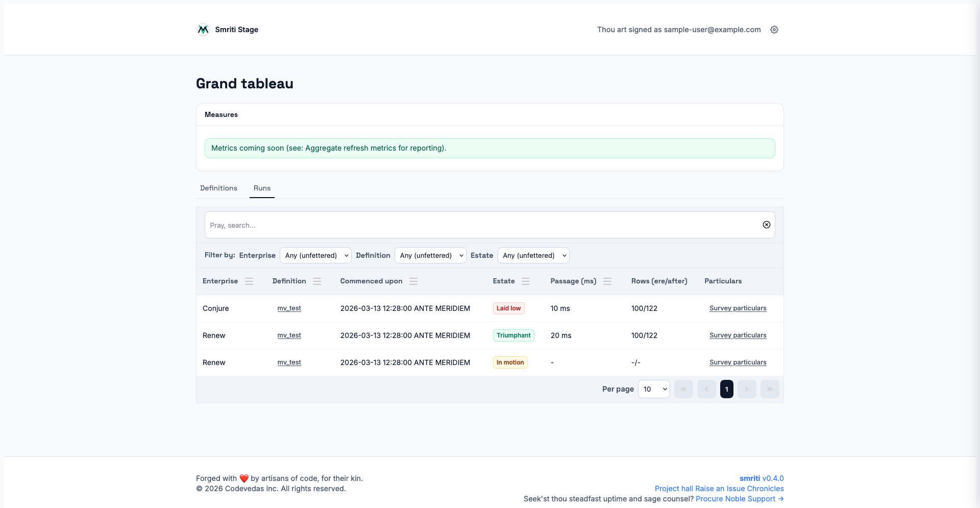Open settings via the gear icon

[774, 30]
